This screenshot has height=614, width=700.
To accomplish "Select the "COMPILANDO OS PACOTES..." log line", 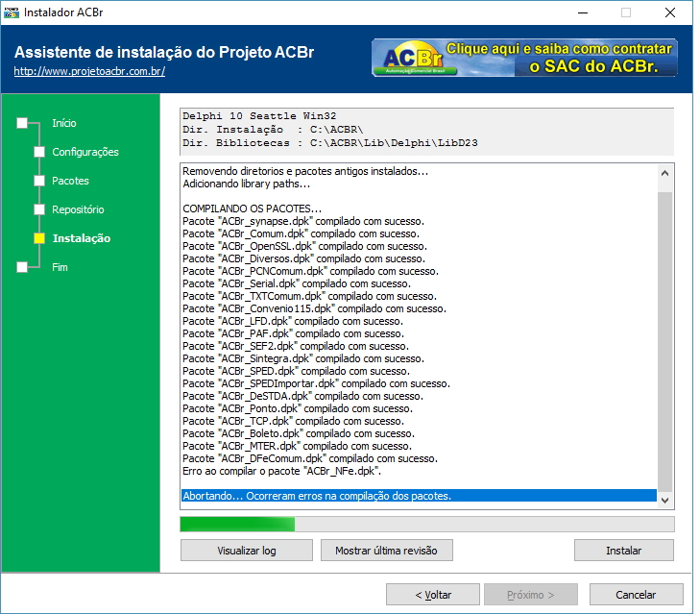I will point(252,209).
